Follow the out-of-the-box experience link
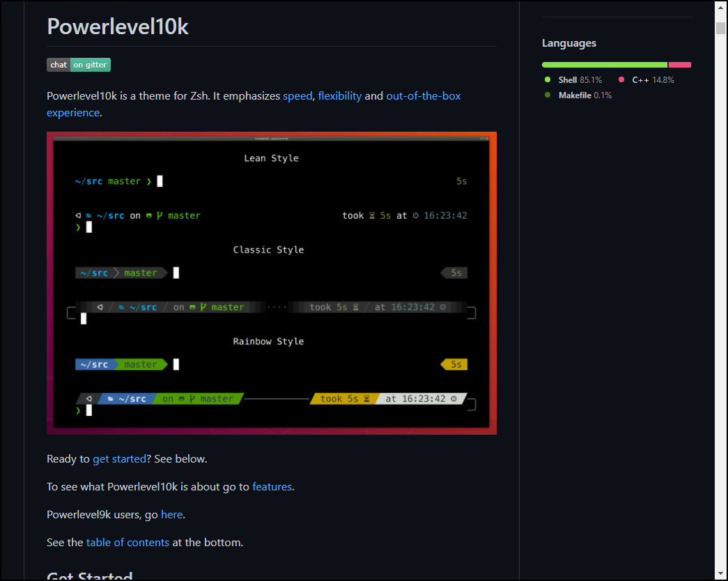The height and width of the screenshot is (581, 728). tap(423, 96)
